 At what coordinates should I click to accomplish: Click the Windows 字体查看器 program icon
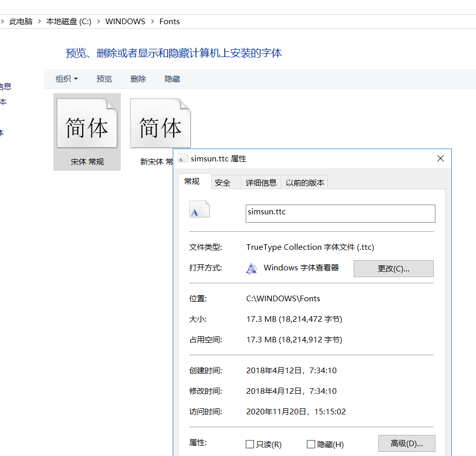[251, 268]
